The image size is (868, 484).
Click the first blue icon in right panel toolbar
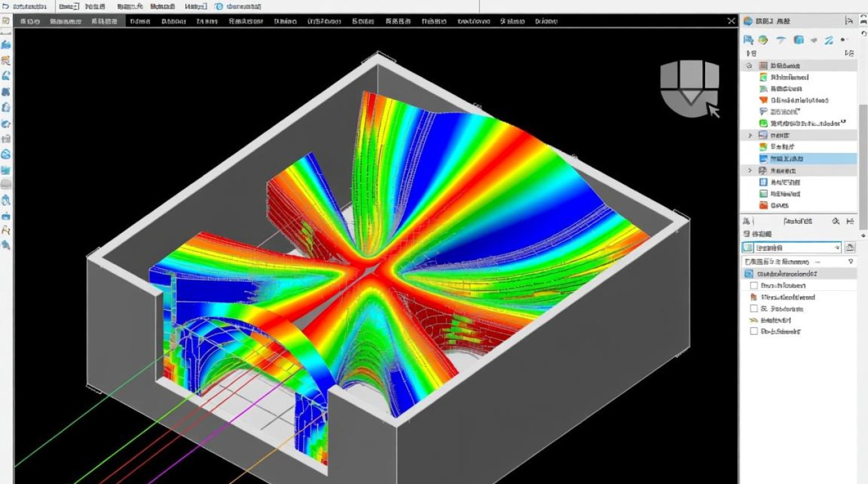[749, 40]
